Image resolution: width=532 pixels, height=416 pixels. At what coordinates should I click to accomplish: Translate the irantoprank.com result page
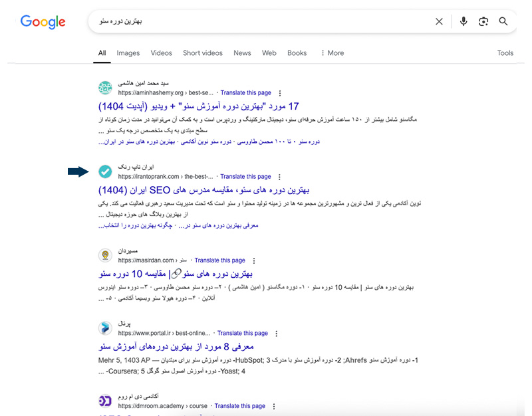(x=245, y=176)
